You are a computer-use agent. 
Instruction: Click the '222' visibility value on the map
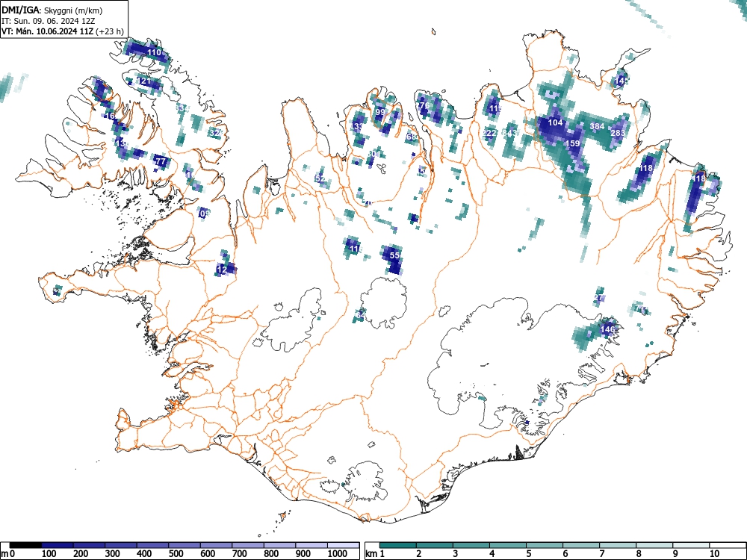coord(489,133)
